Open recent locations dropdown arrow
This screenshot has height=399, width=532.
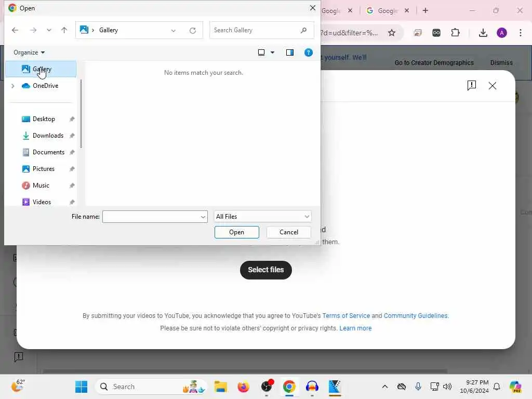click(49, 30)
